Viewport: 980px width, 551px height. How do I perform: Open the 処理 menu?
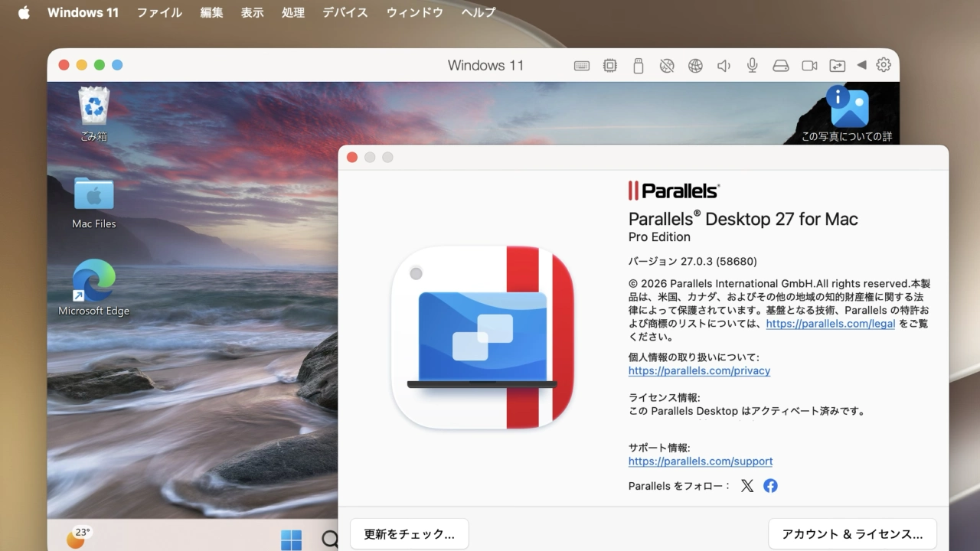click(x=292, y=12)
